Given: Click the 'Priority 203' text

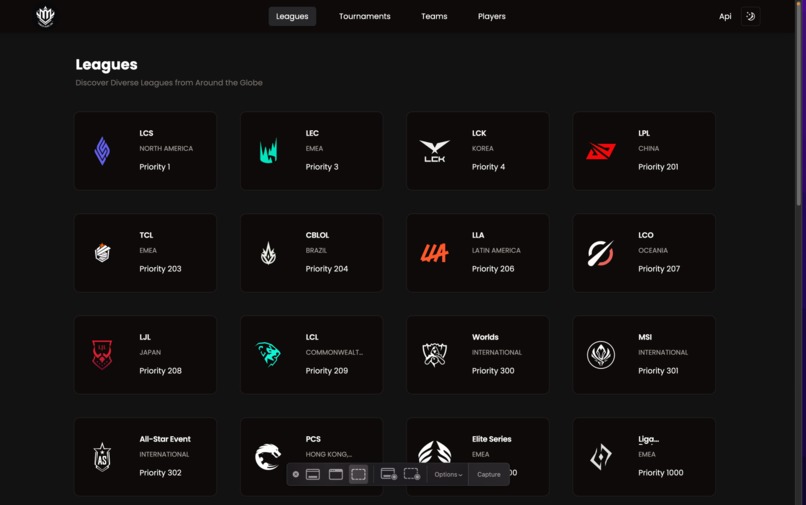Looking at the screenshot, I should [x=160, y=268].
